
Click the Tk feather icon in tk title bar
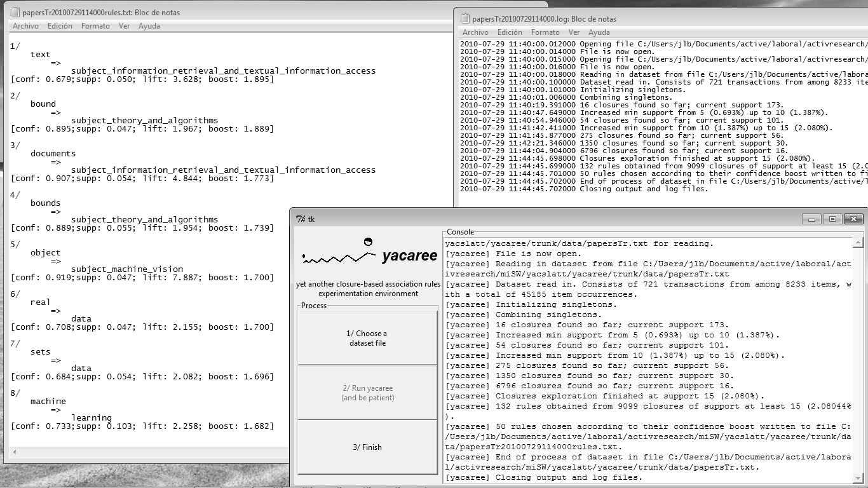click(x=301, y=219)
